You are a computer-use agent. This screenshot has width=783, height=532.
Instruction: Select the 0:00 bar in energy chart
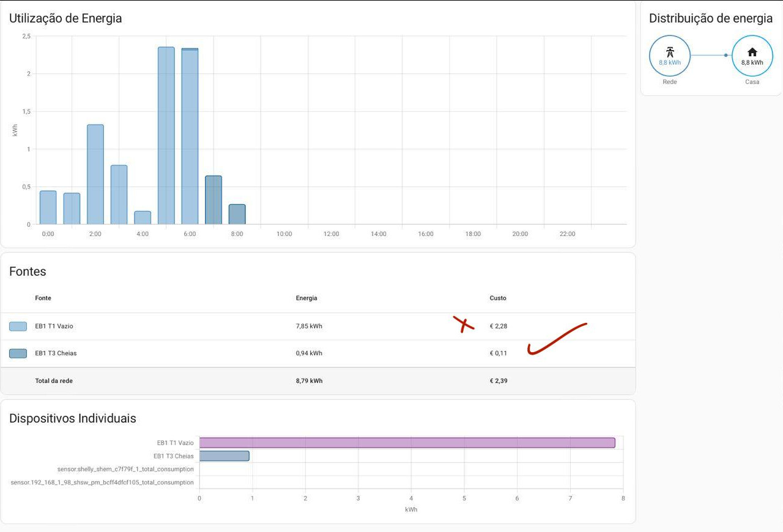tap(48, 208)
